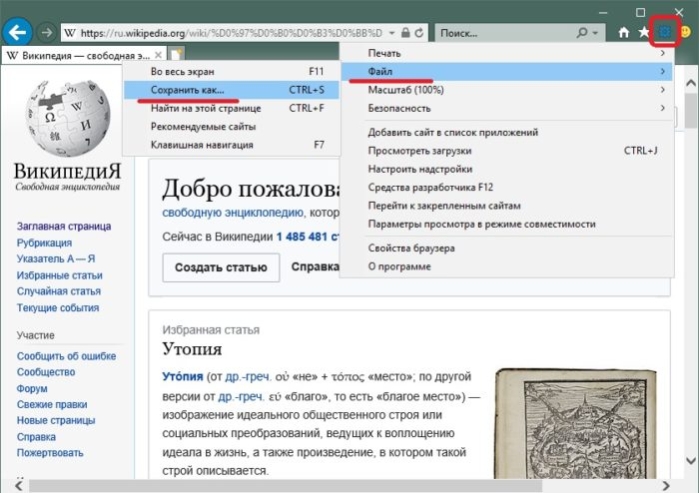Click the Forward navigation arrow

click(x=46, y=33)
